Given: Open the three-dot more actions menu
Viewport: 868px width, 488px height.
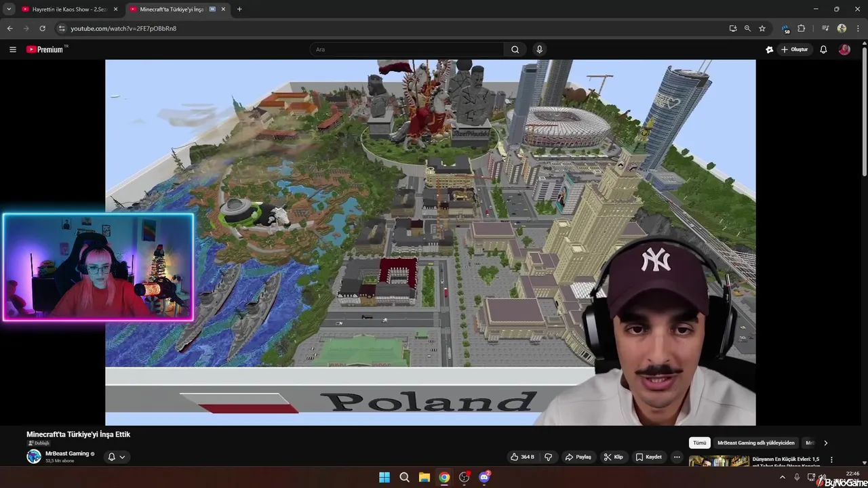Looking at the screenshot, I should coord(677,457).
